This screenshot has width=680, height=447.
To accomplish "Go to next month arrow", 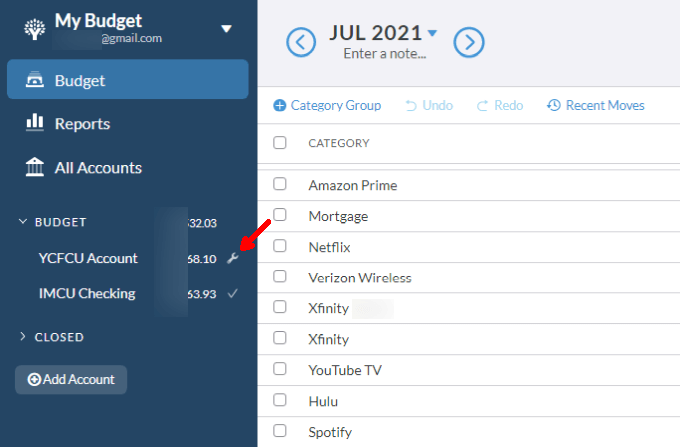I will (x=469, y=42).
